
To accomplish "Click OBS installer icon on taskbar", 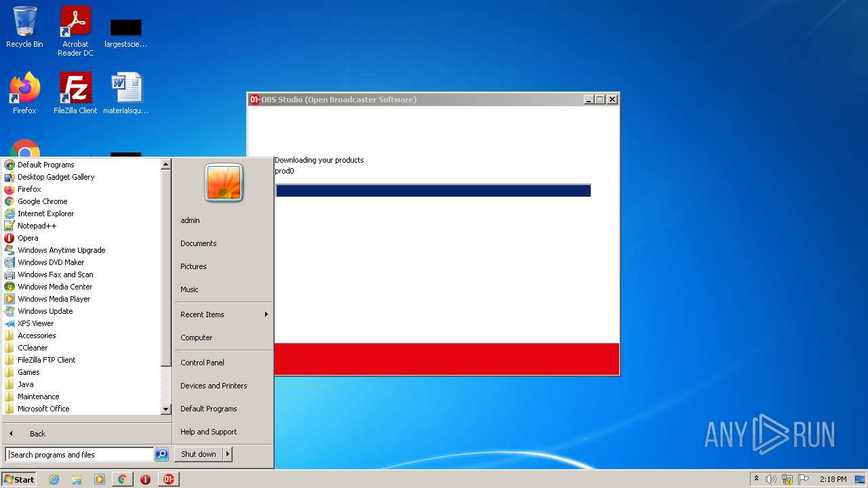I will [168, 479].
